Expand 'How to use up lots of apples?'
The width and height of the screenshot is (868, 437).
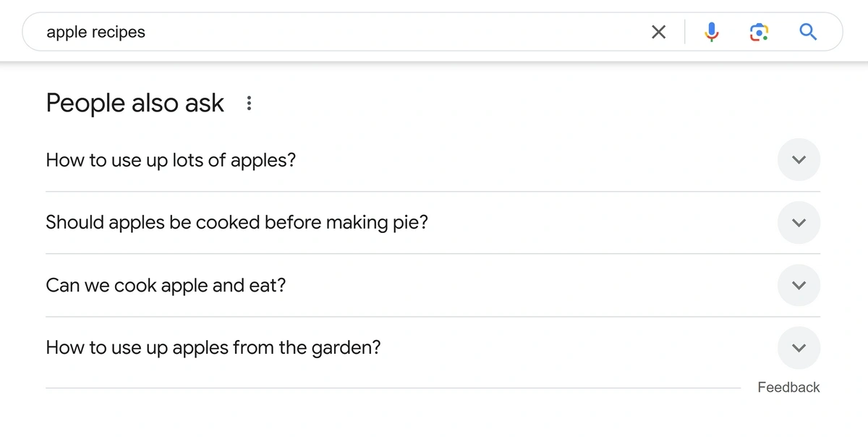(x=799, y=160)
